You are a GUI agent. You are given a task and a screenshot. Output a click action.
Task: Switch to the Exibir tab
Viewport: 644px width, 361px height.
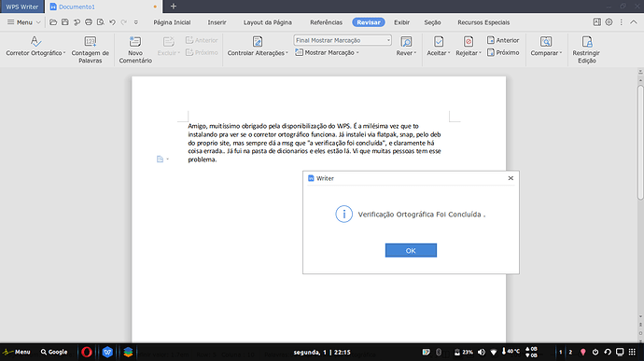[401, 22]
